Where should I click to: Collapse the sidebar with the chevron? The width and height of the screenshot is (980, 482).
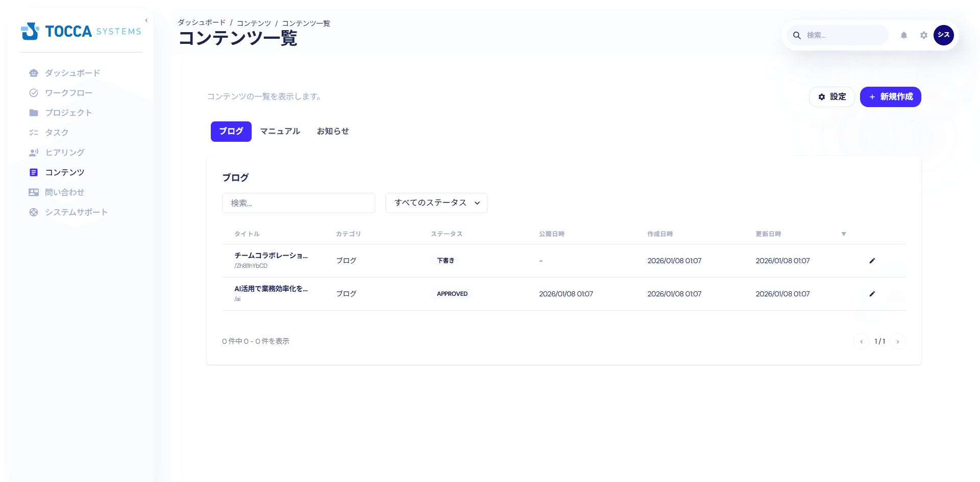coord(146,20)
